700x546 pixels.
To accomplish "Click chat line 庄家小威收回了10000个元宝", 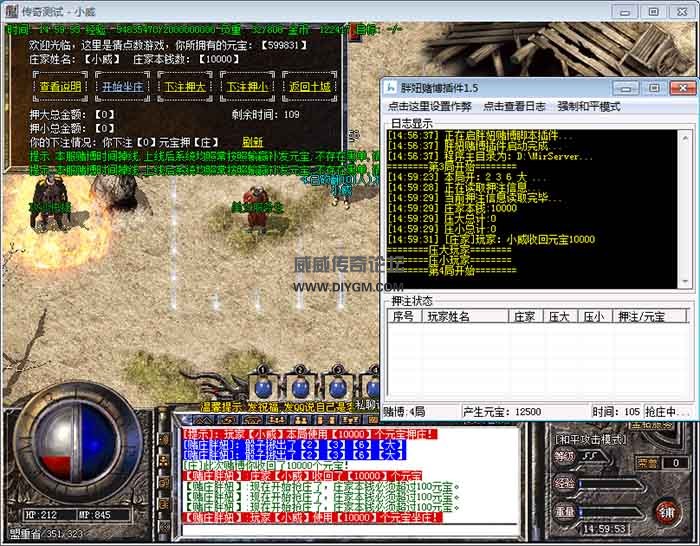I will [x=302, y=476].
